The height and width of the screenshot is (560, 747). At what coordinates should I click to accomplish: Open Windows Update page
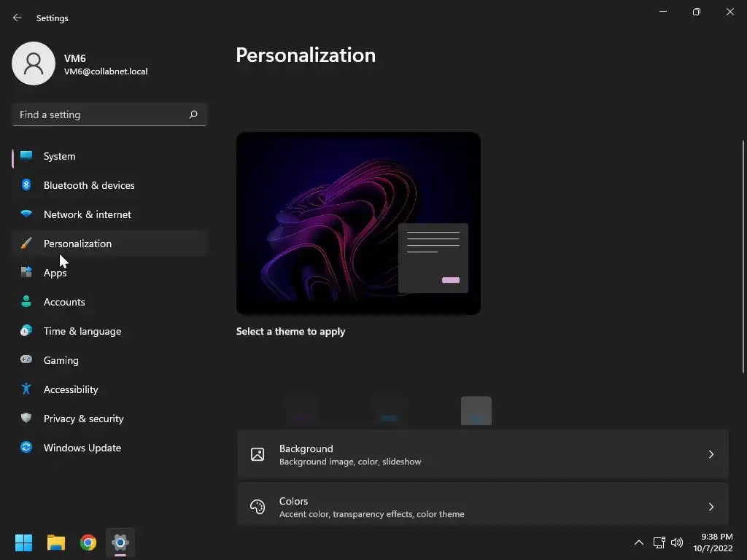(x=109, y=448)
